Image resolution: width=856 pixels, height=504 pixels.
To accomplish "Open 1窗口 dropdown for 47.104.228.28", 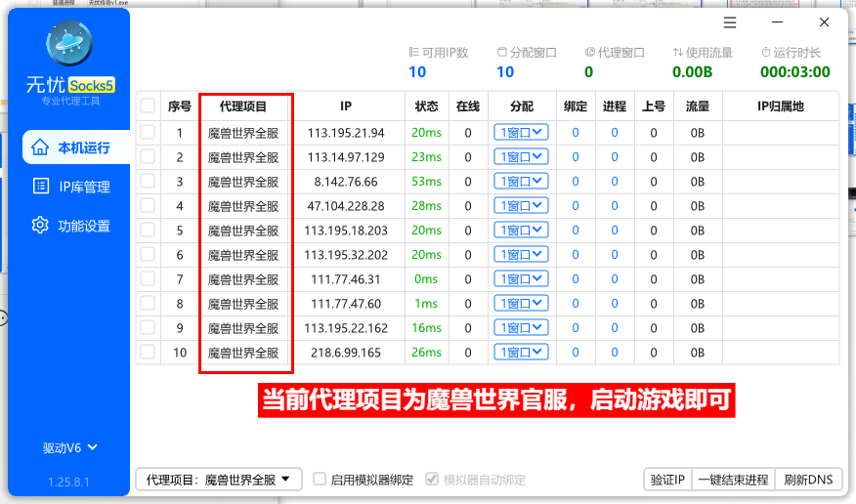I will tap(522, 206).
